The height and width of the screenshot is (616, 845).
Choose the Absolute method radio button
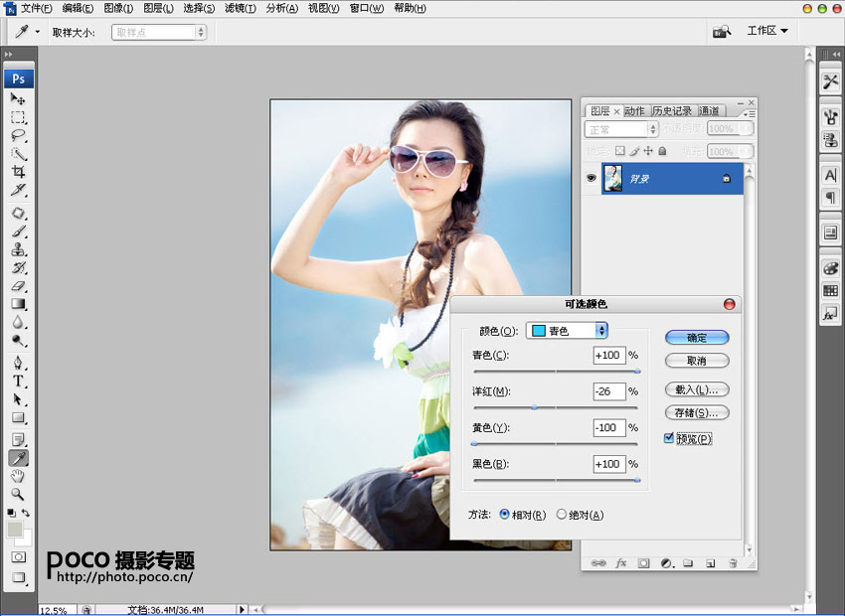click(562, 515)
